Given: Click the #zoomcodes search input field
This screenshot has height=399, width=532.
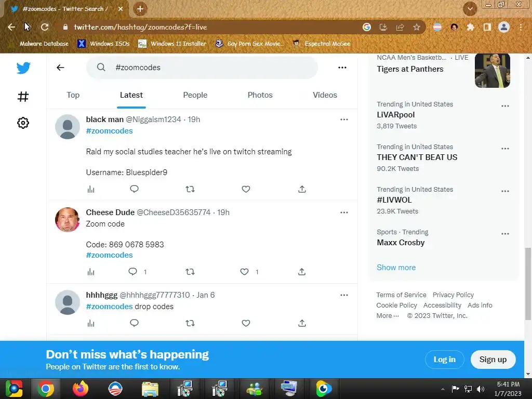Looking at the screenshot, I should pos(202,68).
